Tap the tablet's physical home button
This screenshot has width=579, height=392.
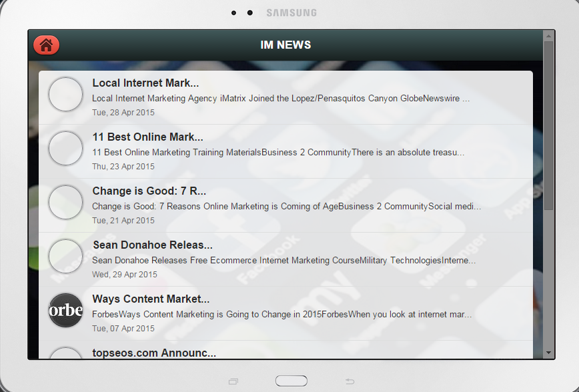292,381
